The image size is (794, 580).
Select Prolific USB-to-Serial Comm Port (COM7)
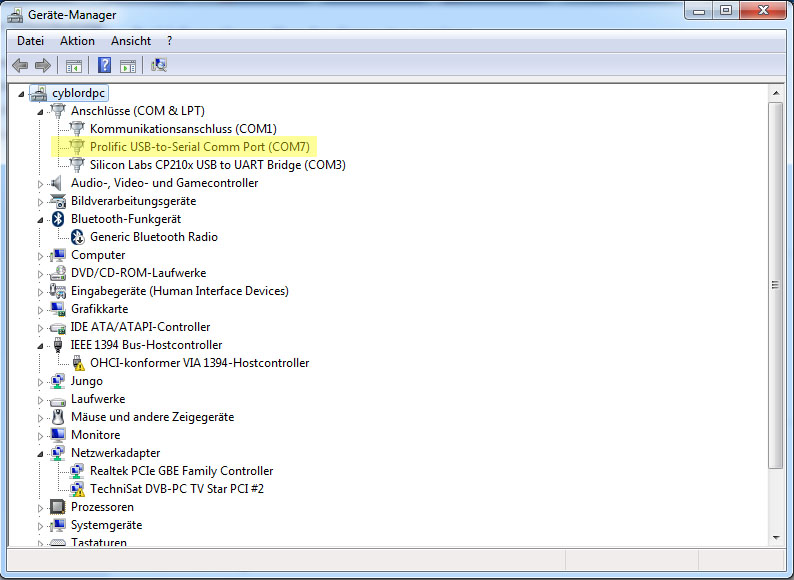(200, 147)
